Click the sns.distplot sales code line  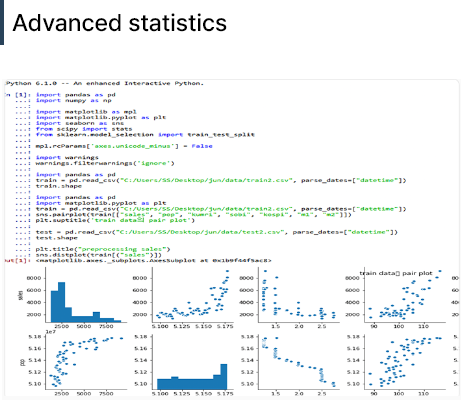click(x=99, y=255)
